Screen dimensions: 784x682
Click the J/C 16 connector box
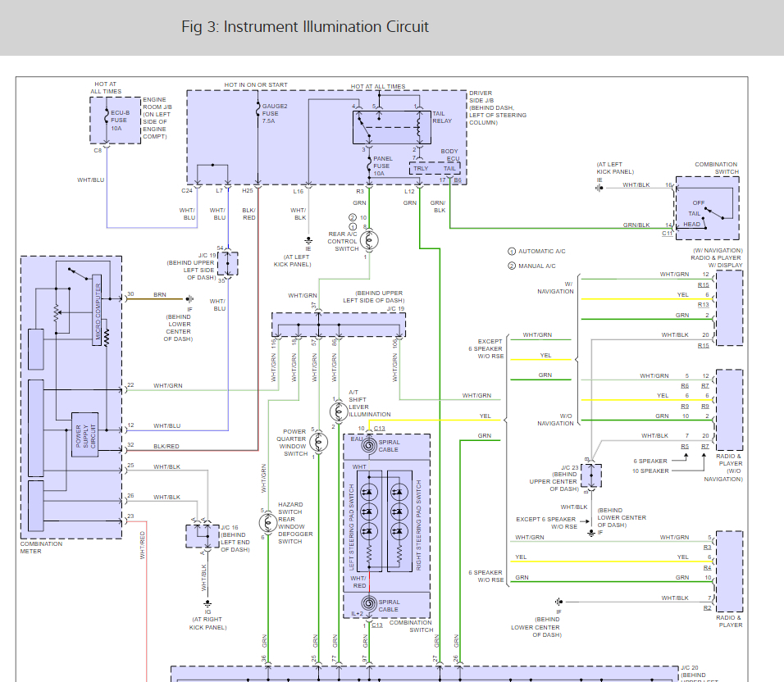pyautogui.click(x=203, y=535)
